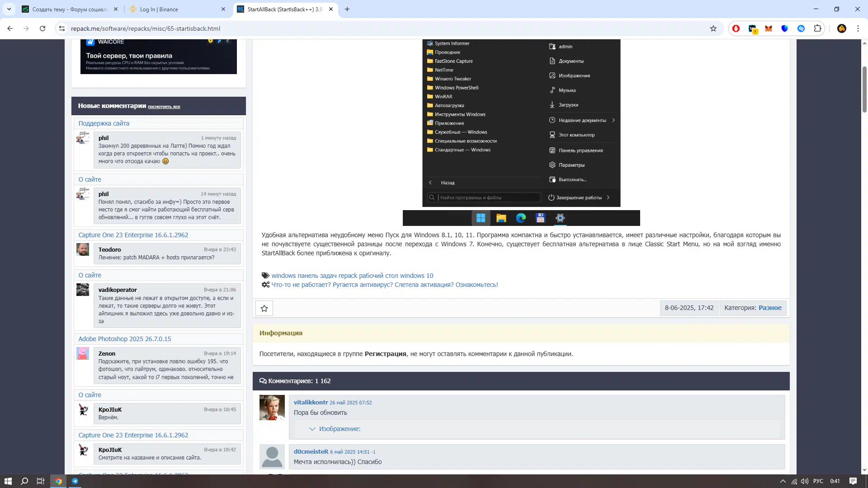Image resolution: width=868 pixels, height=488 pixels.
Task: Click the WAICORE ad banner
Action: click(159, 56)
